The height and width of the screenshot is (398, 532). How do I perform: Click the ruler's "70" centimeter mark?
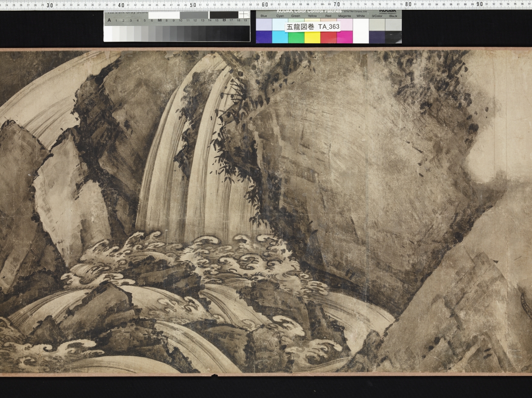coord(336,5)
